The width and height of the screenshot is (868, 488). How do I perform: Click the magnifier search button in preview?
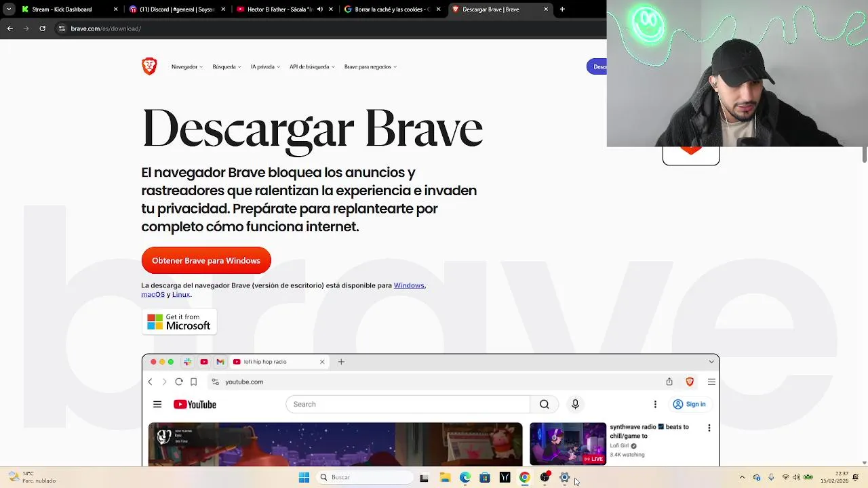(x=544, y=404)
